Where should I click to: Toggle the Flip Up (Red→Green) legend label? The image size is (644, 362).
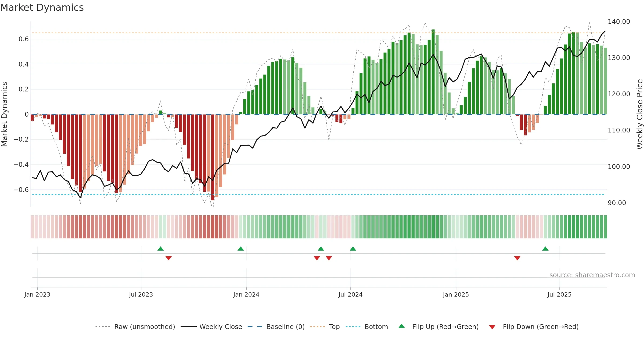pos(445,327)
